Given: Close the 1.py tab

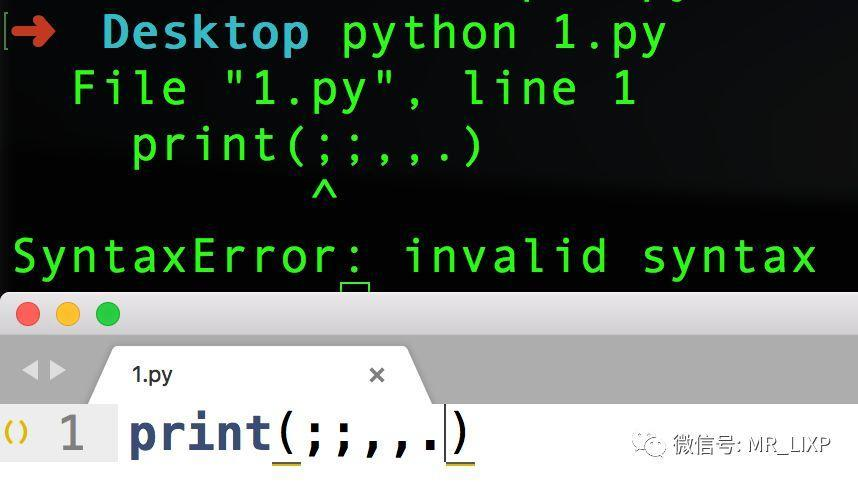Looking at the screenshot, I should (376, 375).
